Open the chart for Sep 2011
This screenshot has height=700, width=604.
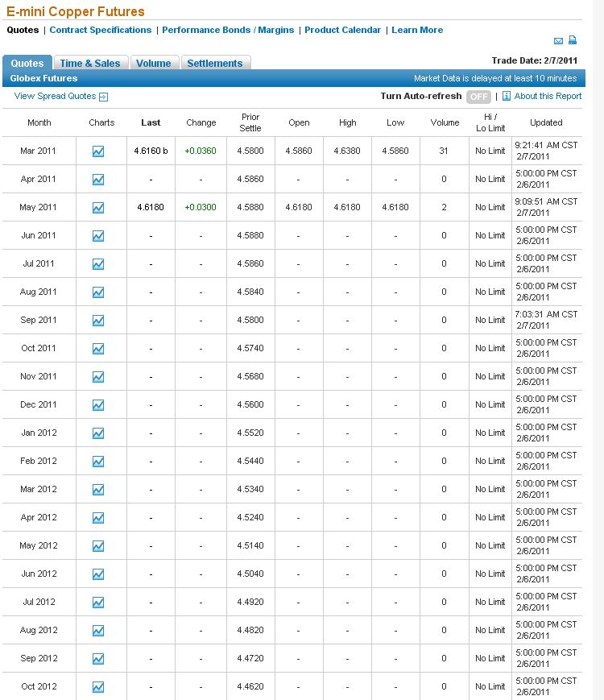click(98, 320)
